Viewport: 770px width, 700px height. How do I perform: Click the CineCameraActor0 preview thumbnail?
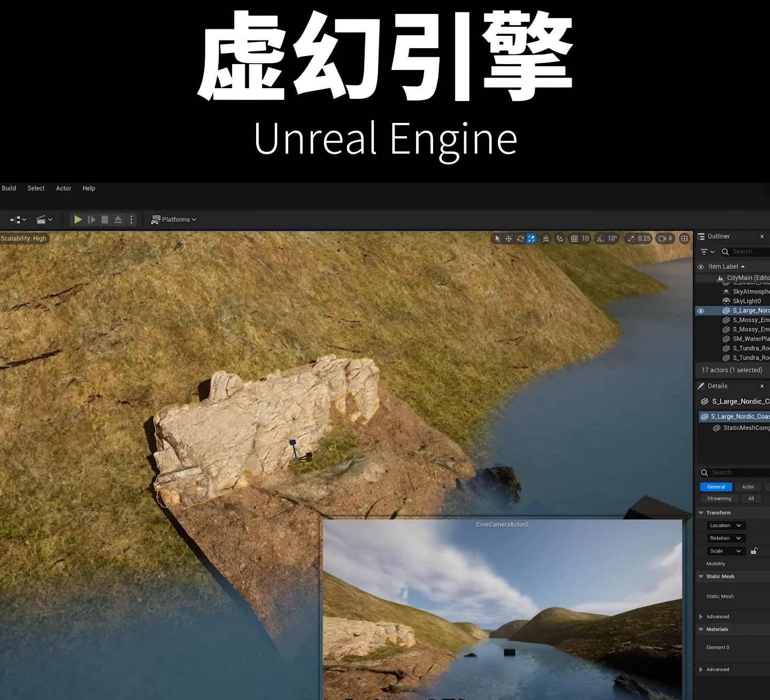502,609
